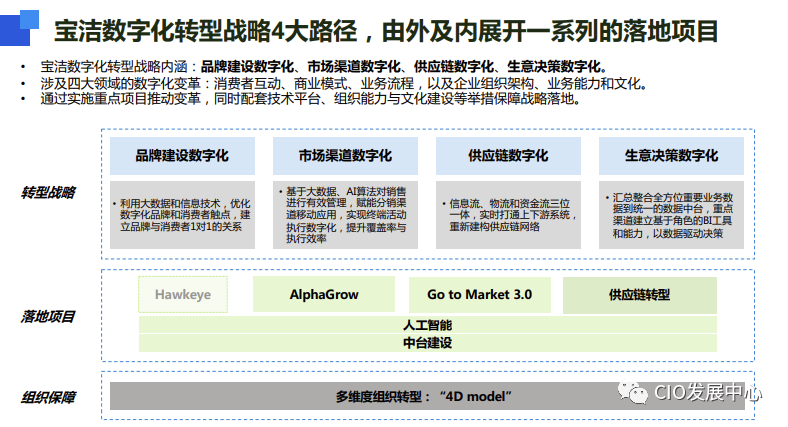Click the 中台建设 bar

428,343
